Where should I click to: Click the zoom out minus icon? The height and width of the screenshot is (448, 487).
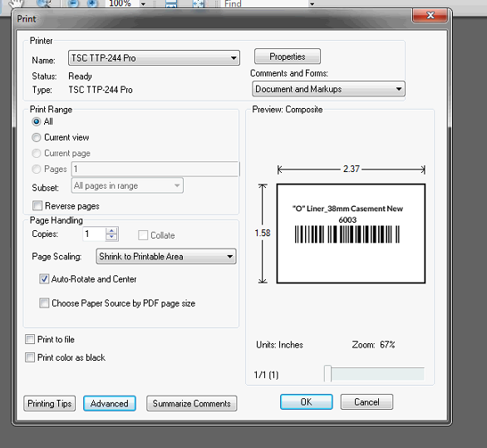(x=73, y=3)
